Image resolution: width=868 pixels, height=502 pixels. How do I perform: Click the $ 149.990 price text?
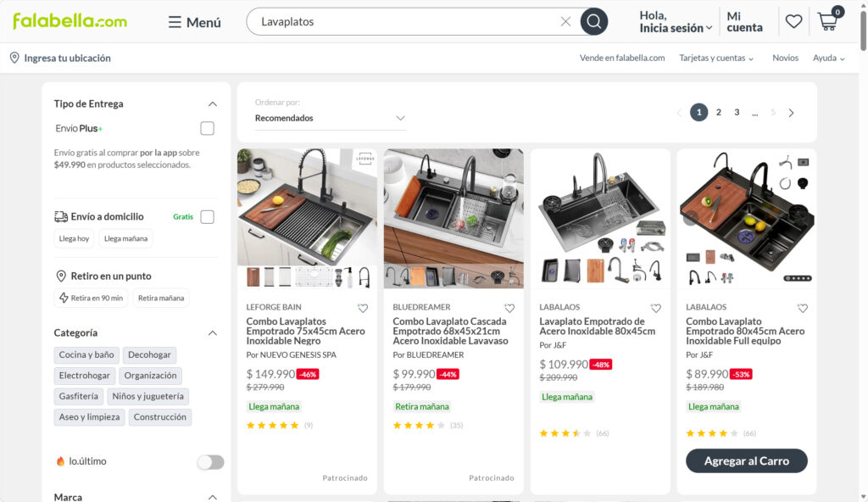[270, 374]
